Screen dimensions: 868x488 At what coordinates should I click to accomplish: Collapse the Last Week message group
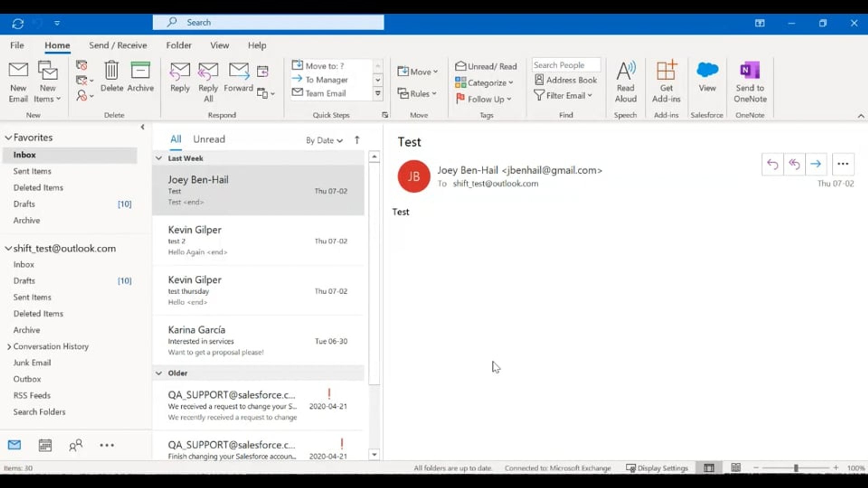click(159, 158)
